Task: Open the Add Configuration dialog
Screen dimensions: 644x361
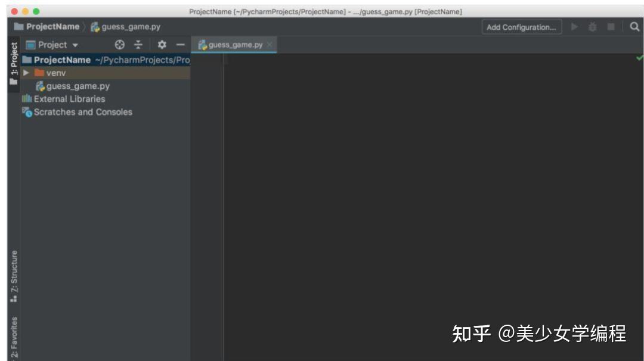Action: click(521, 26)
